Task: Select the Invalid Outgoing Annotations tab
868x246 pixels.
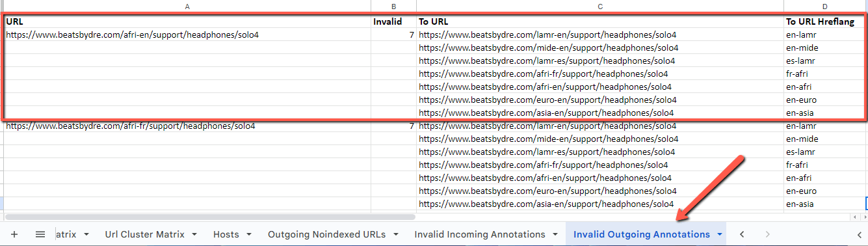Action: tap(642, 234)
